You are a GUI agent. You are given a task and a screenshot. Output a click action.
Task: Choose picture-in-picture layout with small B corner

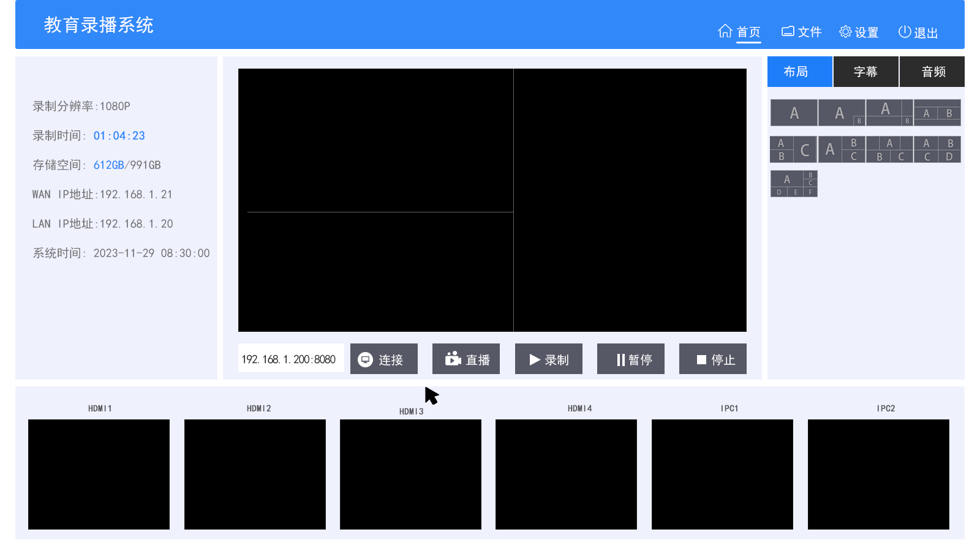coord(842,113)
